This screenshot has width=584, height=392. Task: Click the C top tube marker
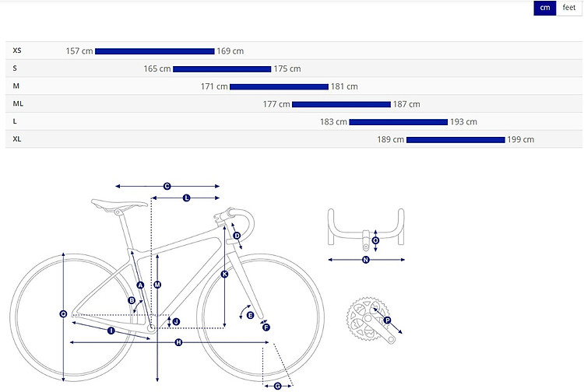pos(167,186)
